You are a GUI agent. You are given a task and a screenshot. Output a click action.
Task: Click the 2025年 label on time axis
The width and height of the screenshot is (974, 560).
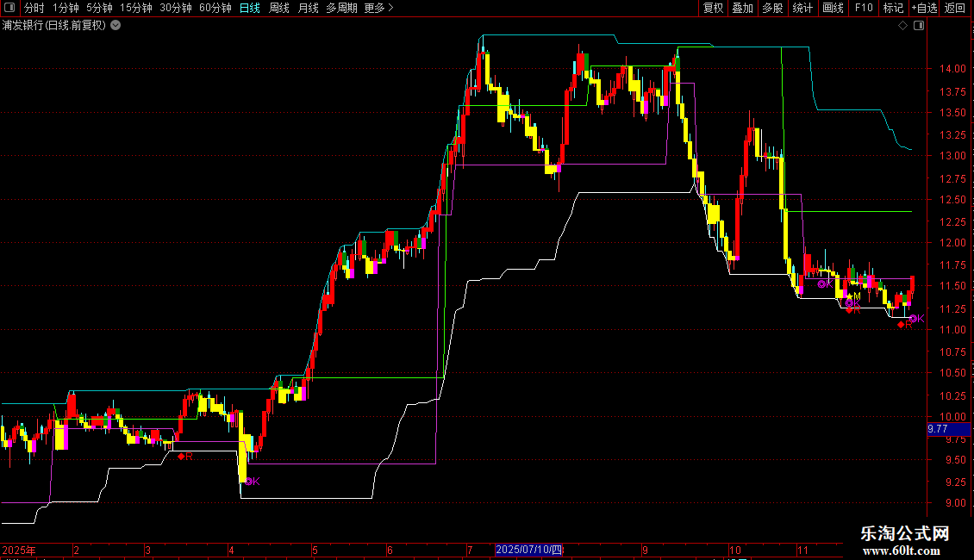19,550
